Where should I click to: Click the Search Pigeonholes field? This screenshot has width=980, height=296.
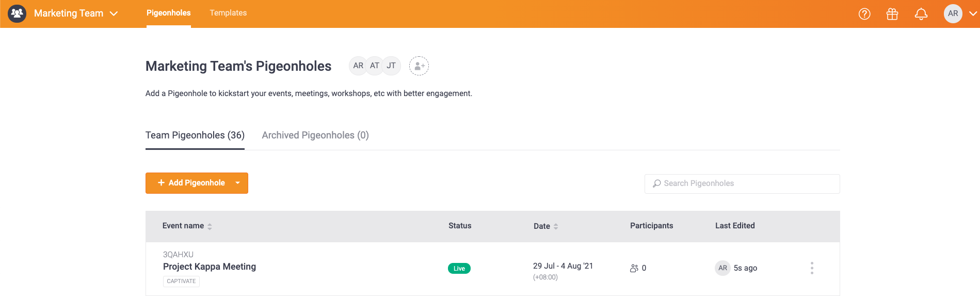pos(742,183)
